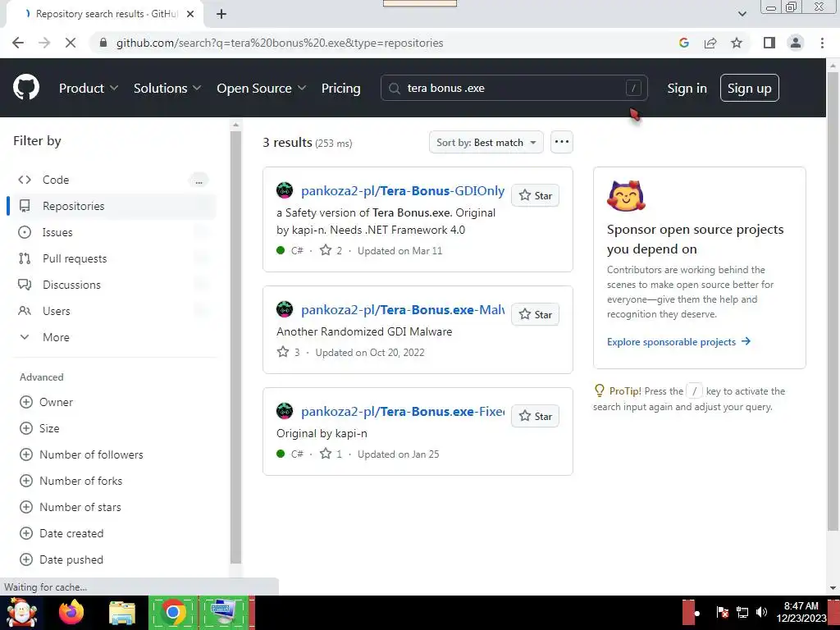Click the 2 stars count on GDIOnly repo
840x630 pixels.
[331, 250]
